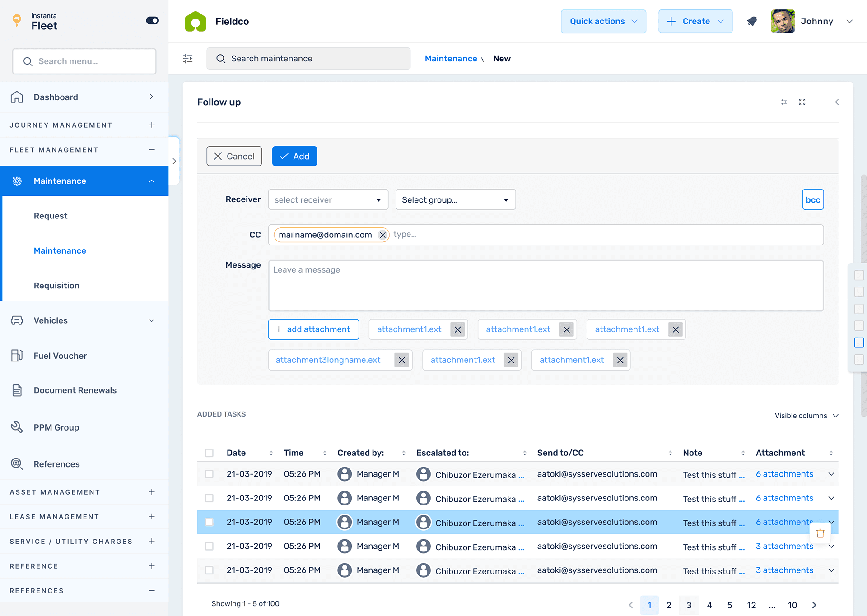867x616 pixels.
Task: Click the bcc button
Action: coord(813,200)
